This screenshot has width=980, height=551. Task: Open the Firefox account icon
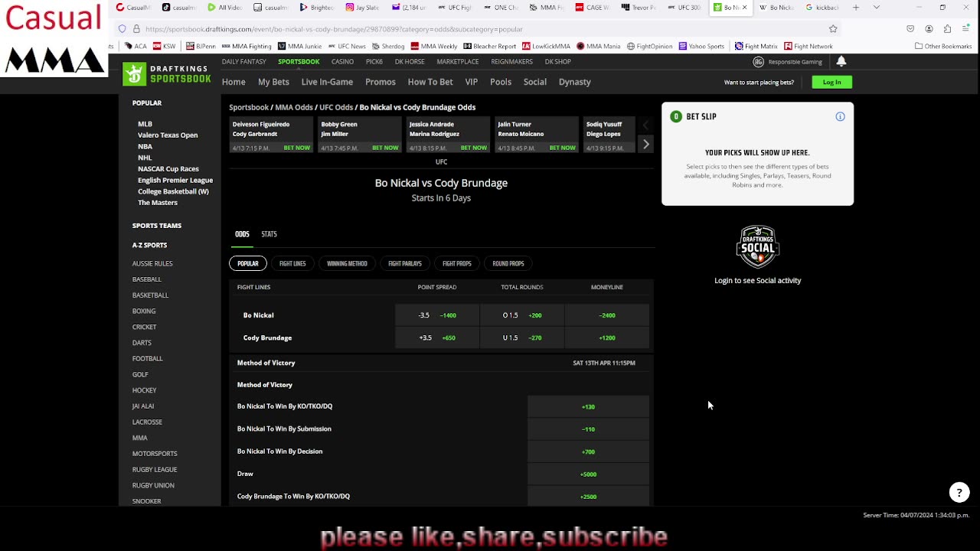[x=929, y=29]
